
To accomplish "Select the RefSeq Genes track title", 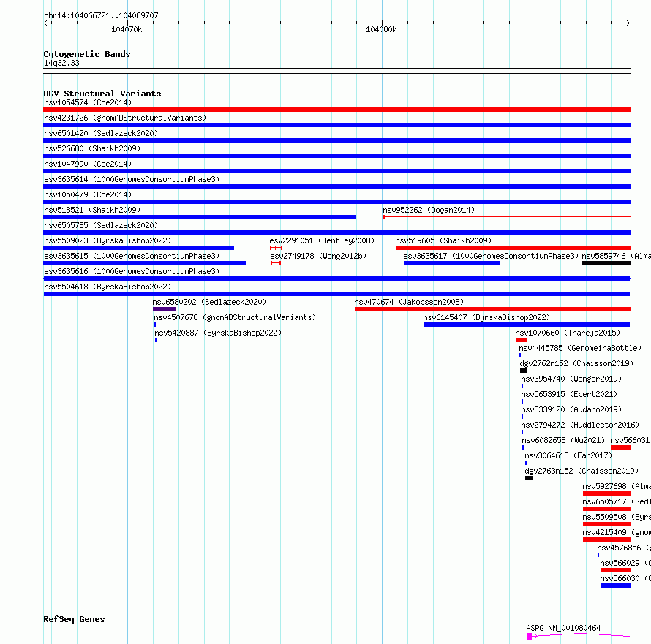I will pyautogui.click(x=74, y=619).
